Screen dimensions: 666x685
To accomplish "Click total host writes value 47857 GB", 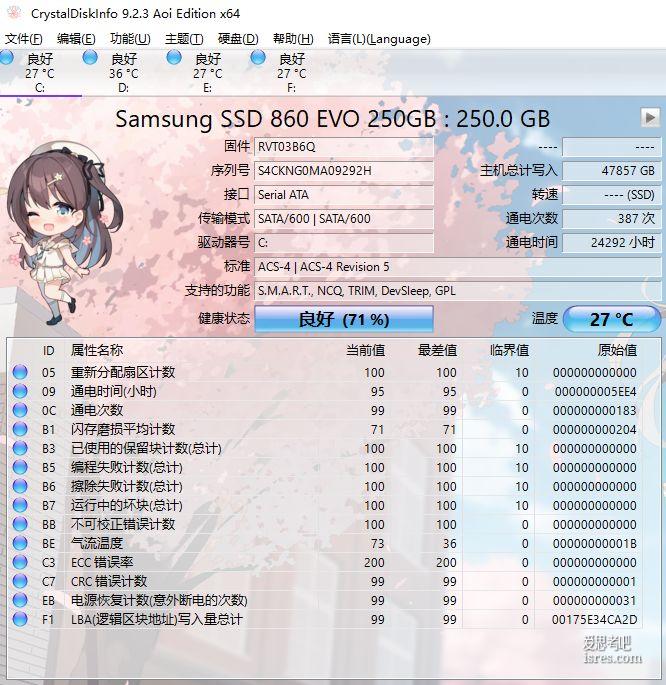I will [x=611, y=170].
